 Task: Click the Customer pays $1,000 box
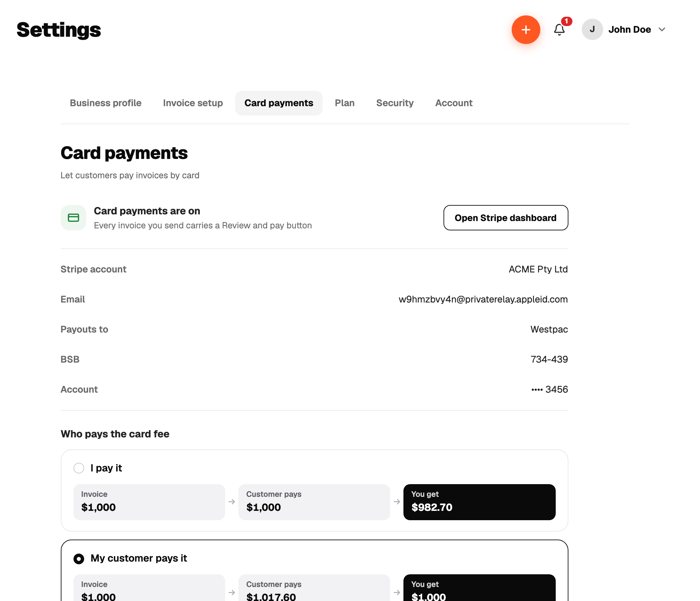[x=314, y=502]
